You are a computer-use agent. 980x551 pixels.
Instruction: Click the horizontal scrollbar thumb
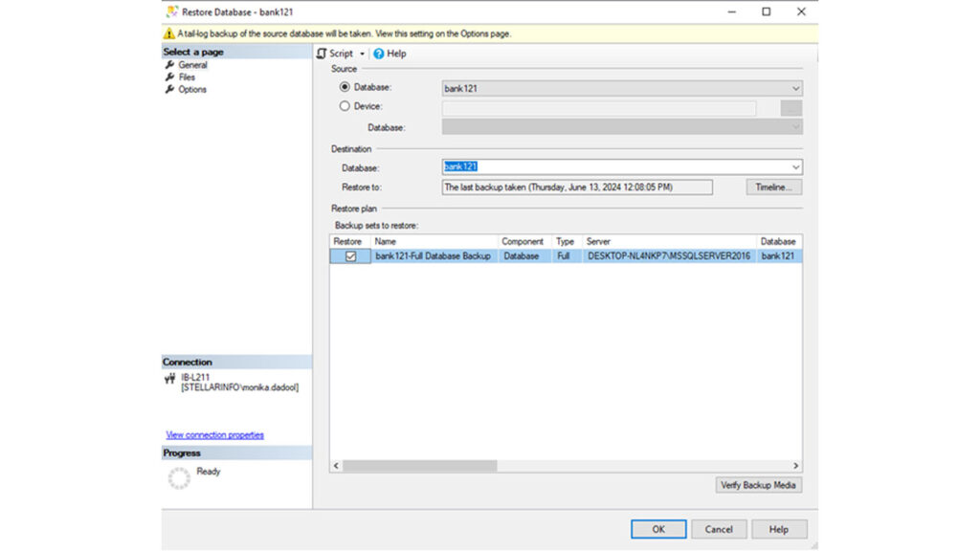point(420,466)
